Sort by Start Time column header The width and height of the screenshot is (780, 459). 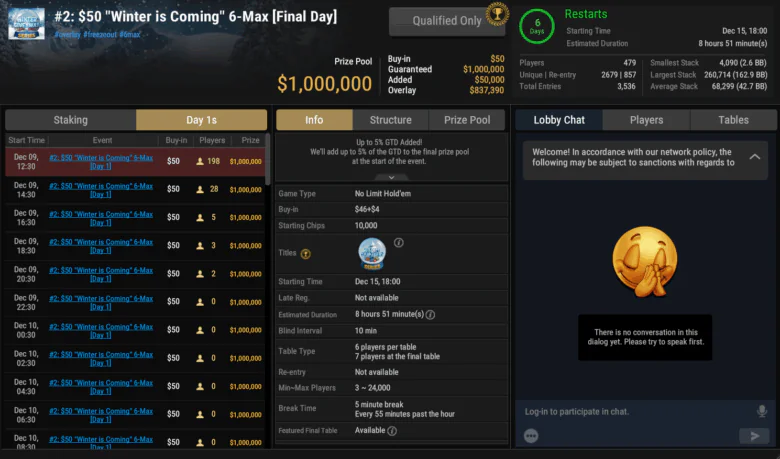tap(26, 140)
